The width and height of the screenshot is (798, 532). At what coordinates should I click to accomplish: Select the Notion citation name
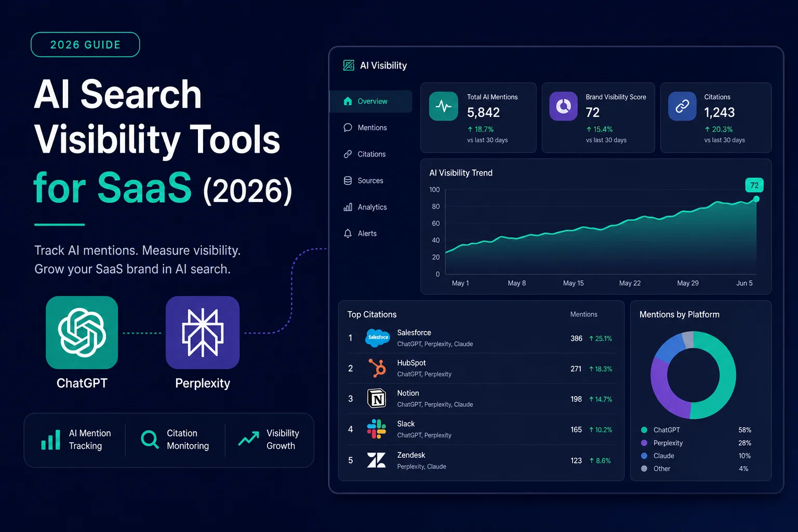pos(408,393)
